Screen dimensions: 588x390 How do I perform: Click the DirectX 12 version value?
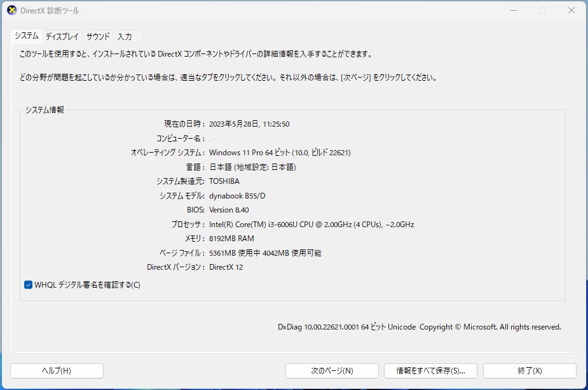click(226, 267)
